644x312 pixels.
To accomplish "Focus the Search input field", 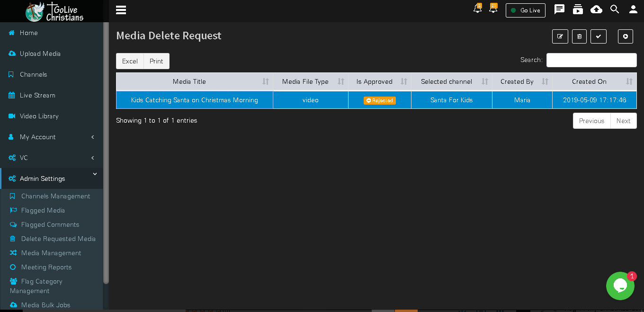I will 591,60.
